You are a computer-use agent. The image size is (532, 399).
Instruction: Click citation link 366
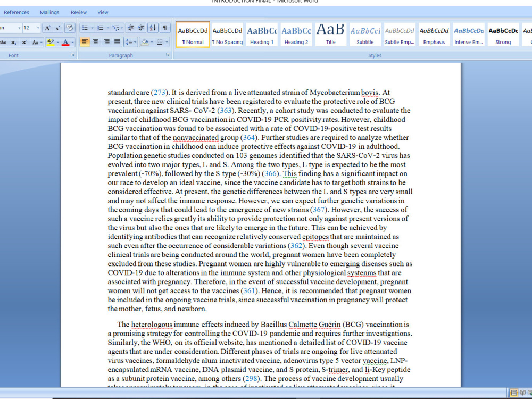270,173
